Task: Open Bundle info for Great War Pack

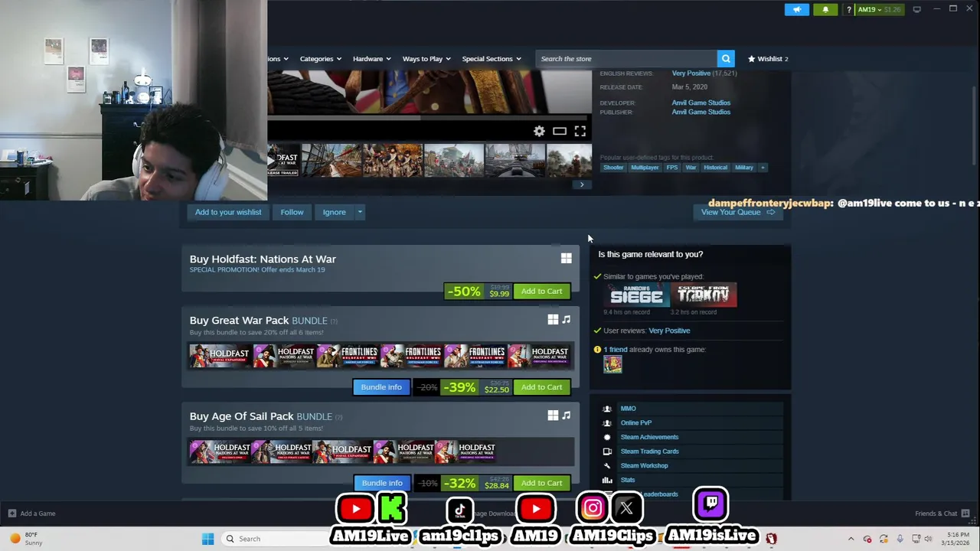Action: (x=381, y=387)
